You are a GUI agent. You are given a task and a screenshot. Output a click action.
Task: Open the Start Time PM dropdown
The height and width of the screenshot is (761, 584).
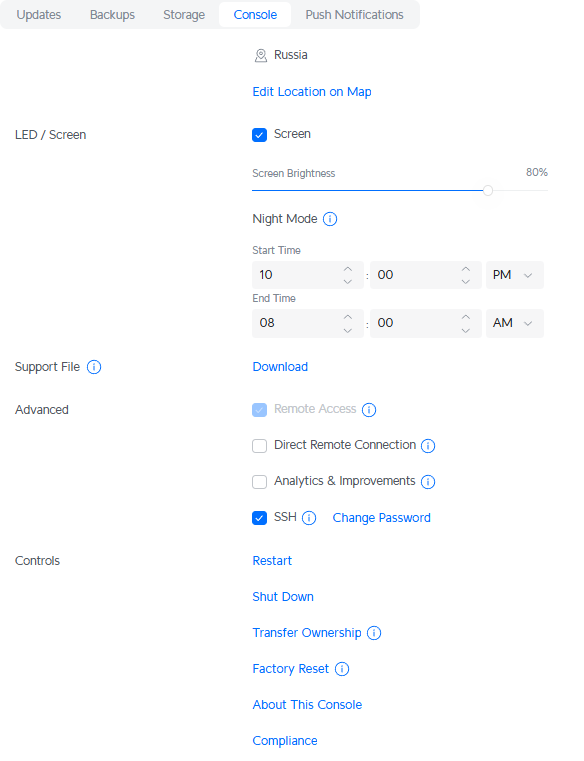515,275
